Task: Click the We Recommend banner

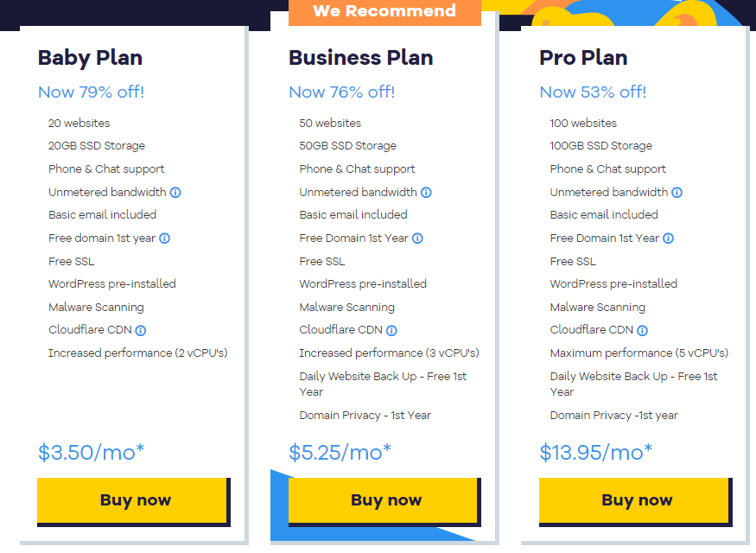Action: pos(384,12)
